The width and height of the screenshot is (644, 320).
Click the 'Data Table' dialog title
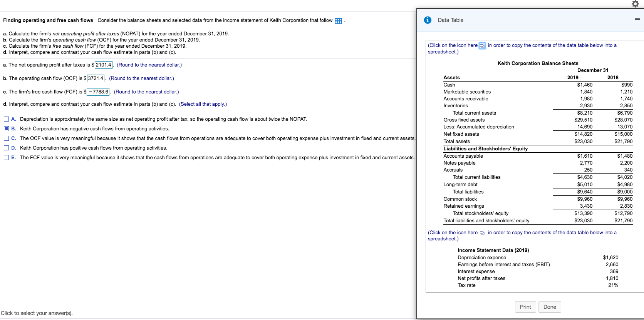450,20
